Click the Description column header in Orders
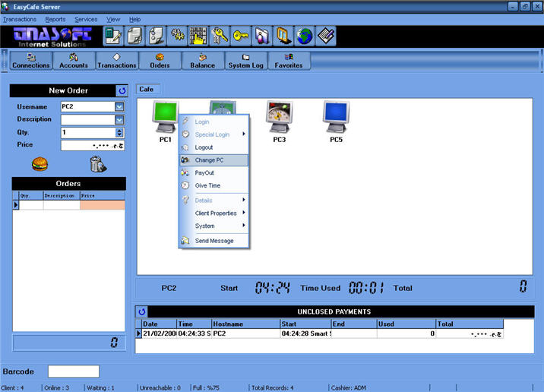The height and width of the screenshot is (392, 544). point(62,196)
